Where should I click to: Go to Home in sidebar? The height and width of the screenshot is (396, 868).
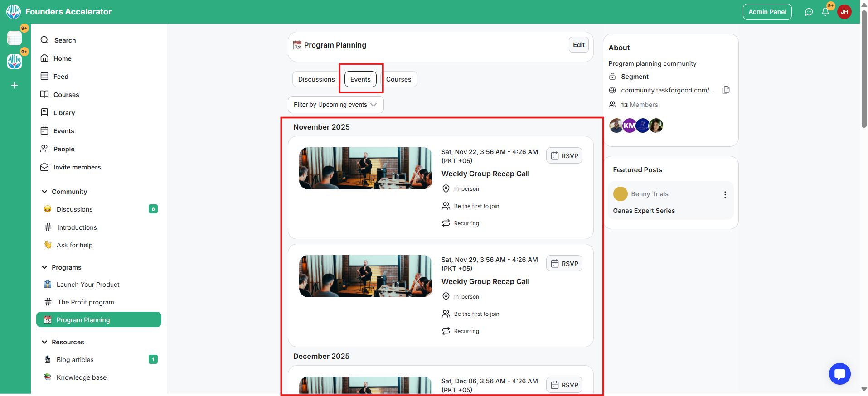pos(56,58)
